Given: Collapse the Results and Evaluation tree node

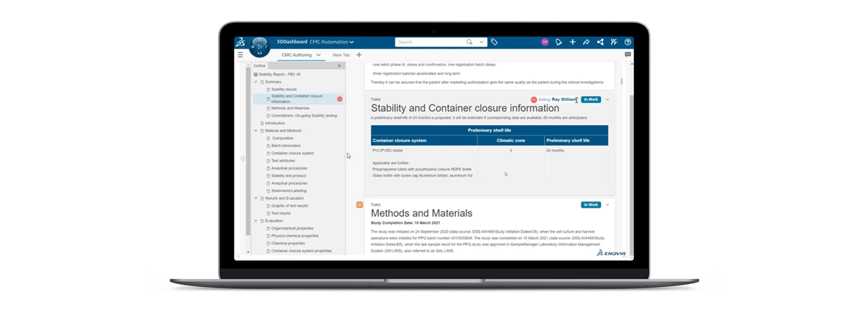Looking at the screenshot, I should coord(255,199).
